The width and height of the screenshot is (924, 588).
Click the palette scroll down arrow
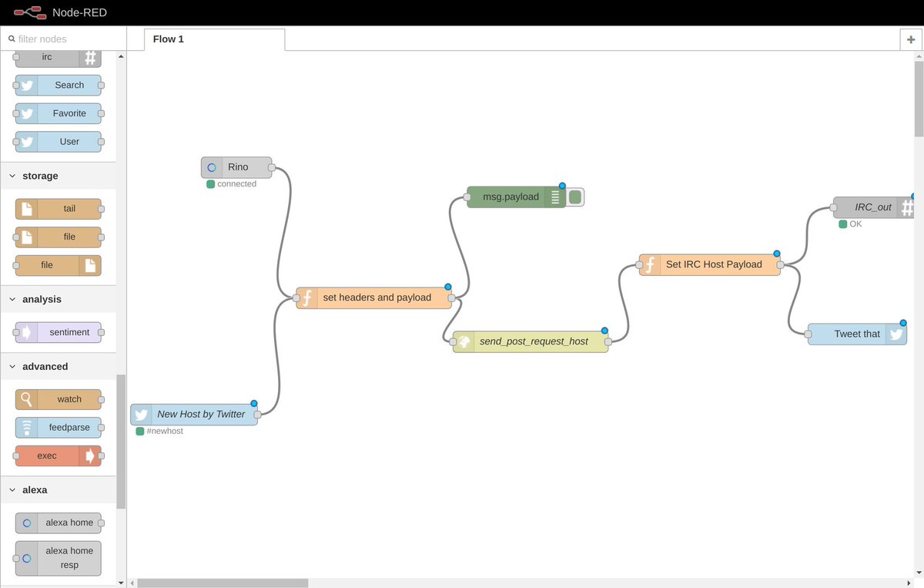click(121, 583)
